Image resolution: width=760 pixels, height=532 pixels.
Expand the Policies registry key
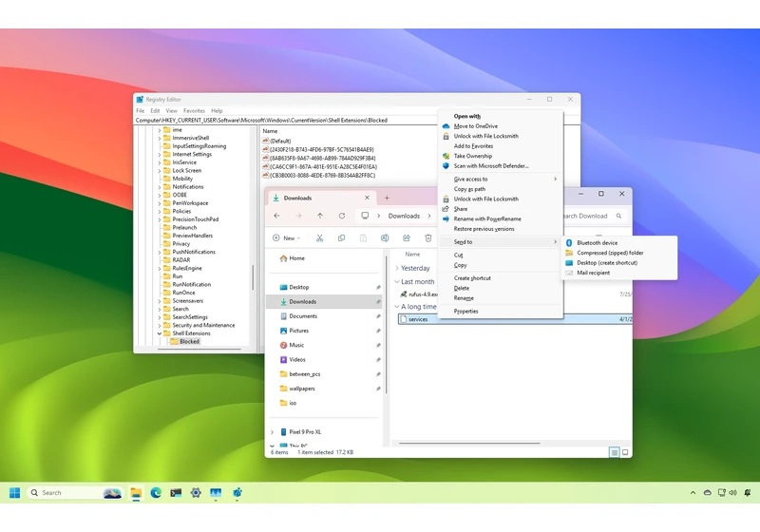[160, 211]
